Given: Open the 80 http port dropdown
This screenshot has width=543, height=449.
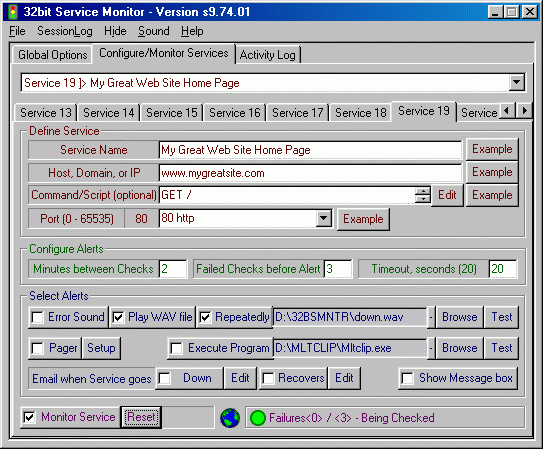Looking at the screenshot, I should [323, 218].
